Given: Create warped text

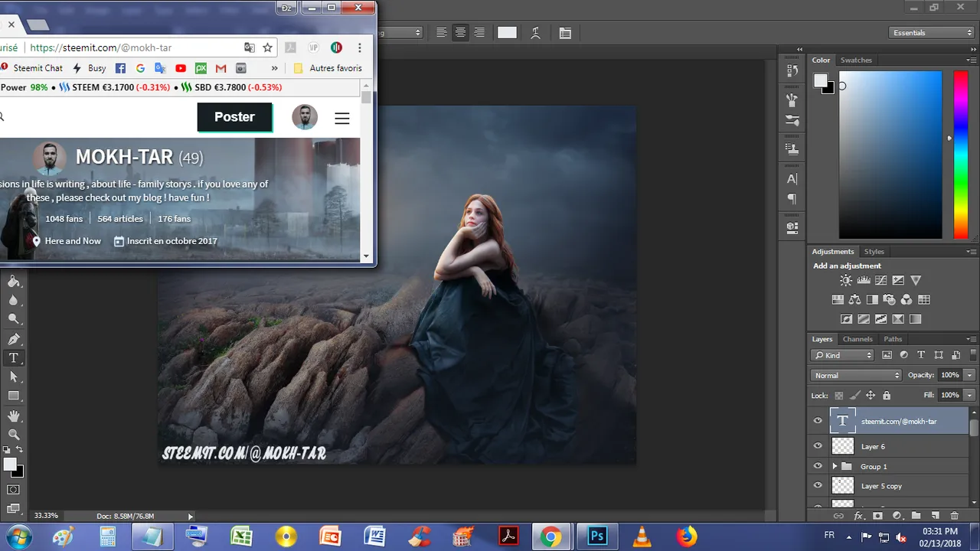Looking at the screenshot, I should tap(535, 33).
